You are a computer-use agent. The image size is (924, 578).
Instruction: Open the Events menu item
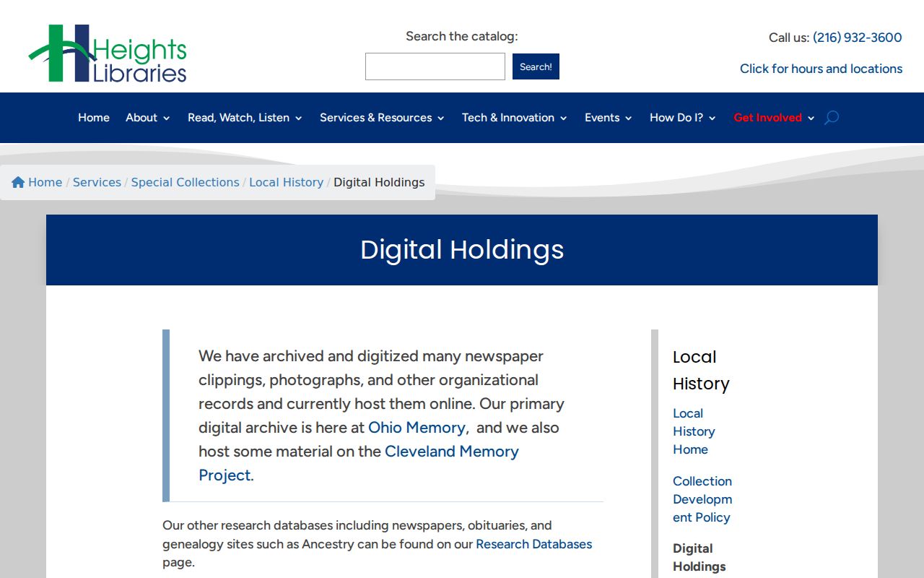click(602, 118)
